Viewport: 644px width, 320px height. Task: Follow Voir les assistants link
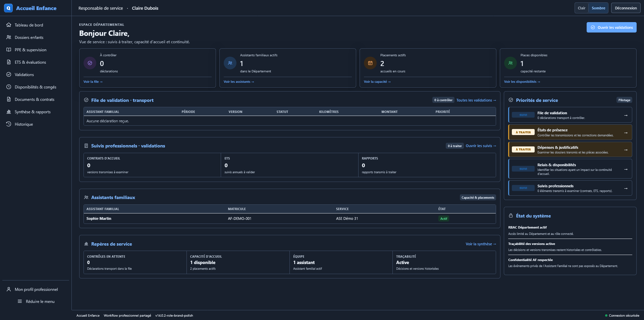click(239, 81)
